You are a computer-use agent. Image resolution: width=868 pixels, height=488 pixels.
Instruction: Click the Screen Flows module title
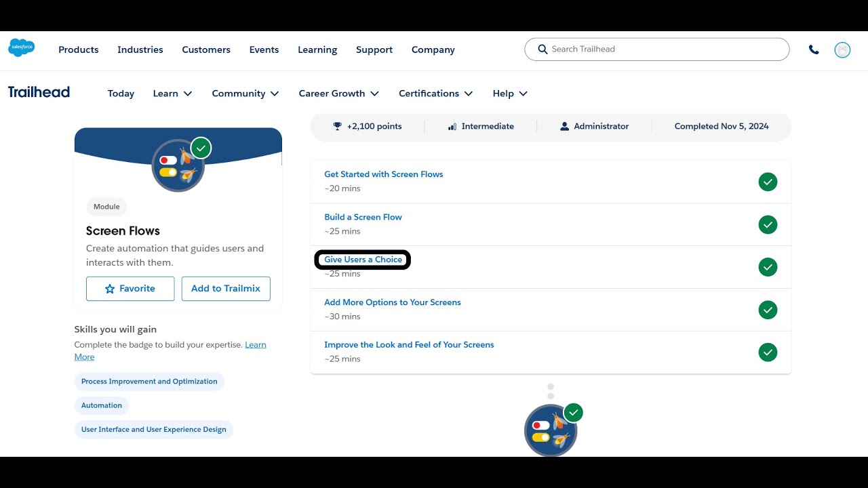[x=123, y=230]
